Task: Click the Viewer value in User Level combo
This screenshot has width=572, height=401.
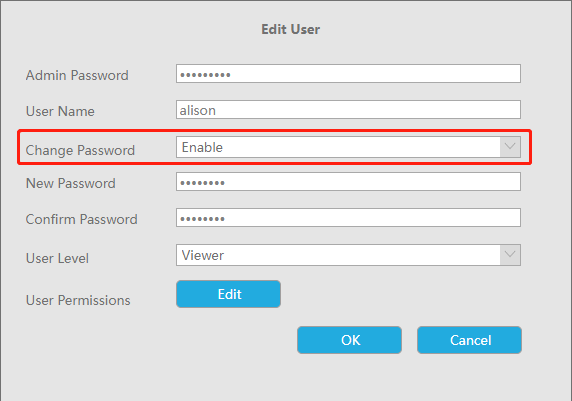Action: (202, 255)
